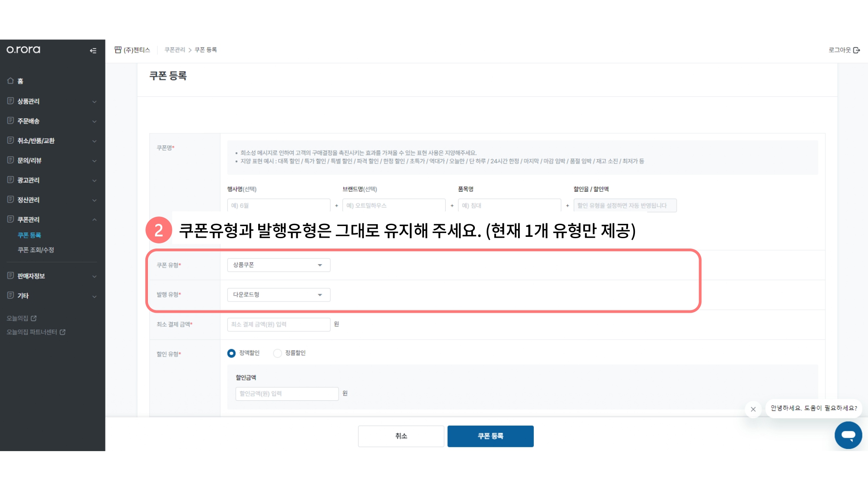The height and width of the screenshot is (488, 868).
Task: Click the 브랜드명 input field
Action: (x=394, y=206)
